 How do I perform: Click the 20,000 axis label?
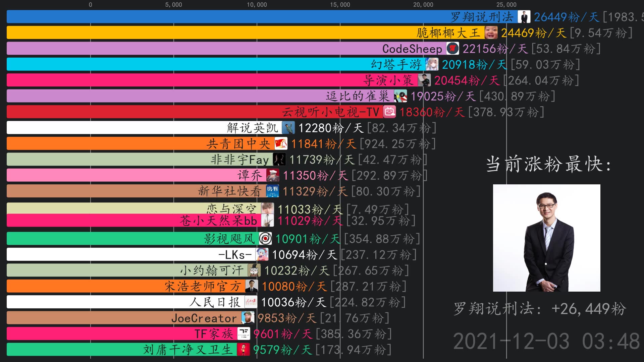[x=423, y=5]
